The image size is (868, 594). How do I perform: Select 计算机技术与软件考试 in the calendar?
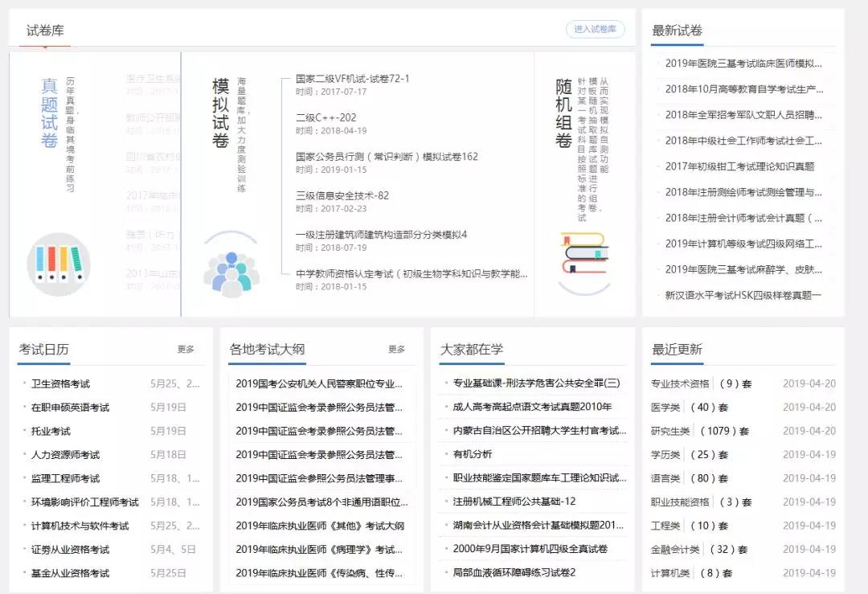click(80, 526)
